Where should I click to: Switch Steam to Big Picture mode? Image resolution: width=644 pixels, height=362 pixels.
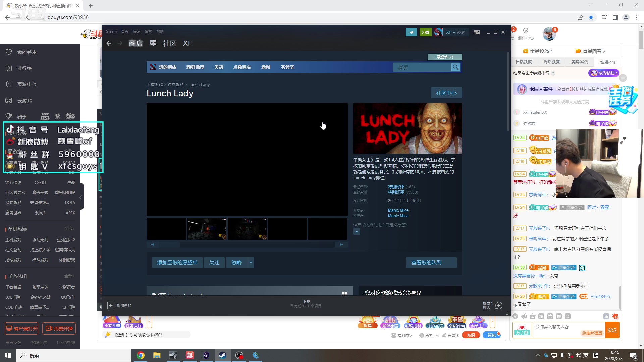[x=477, y=32]
